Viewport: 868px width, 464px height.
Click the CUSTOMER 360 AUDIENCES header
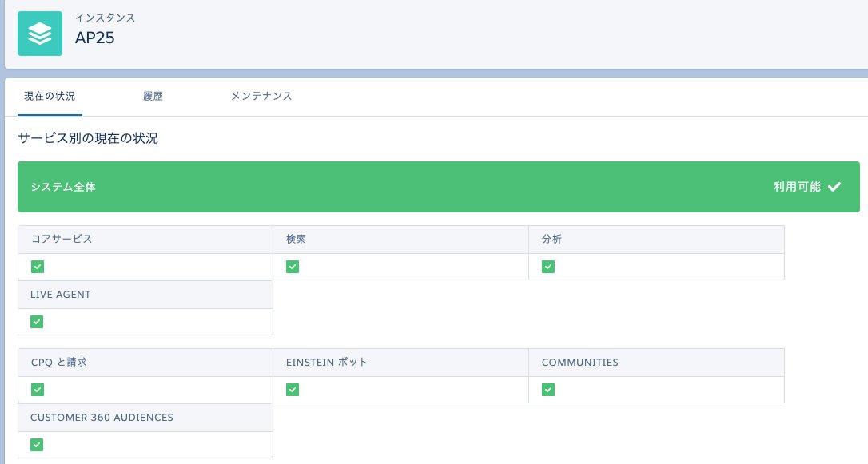tap(102, 418)
